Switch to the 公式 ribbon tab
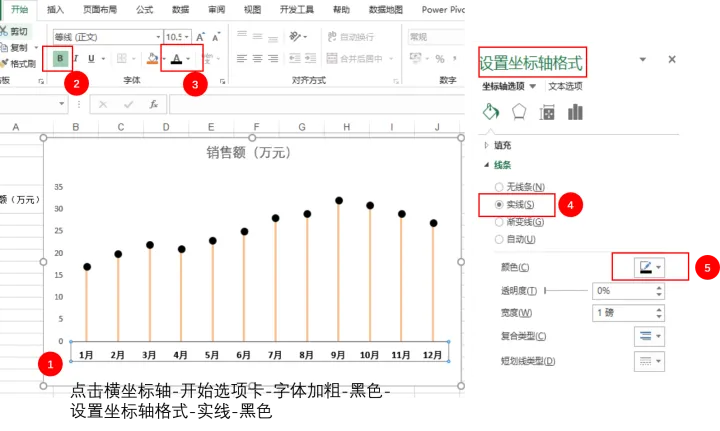The width and height of the screenshot is (720, 431). pyautogui.click(x=144, y=9)
